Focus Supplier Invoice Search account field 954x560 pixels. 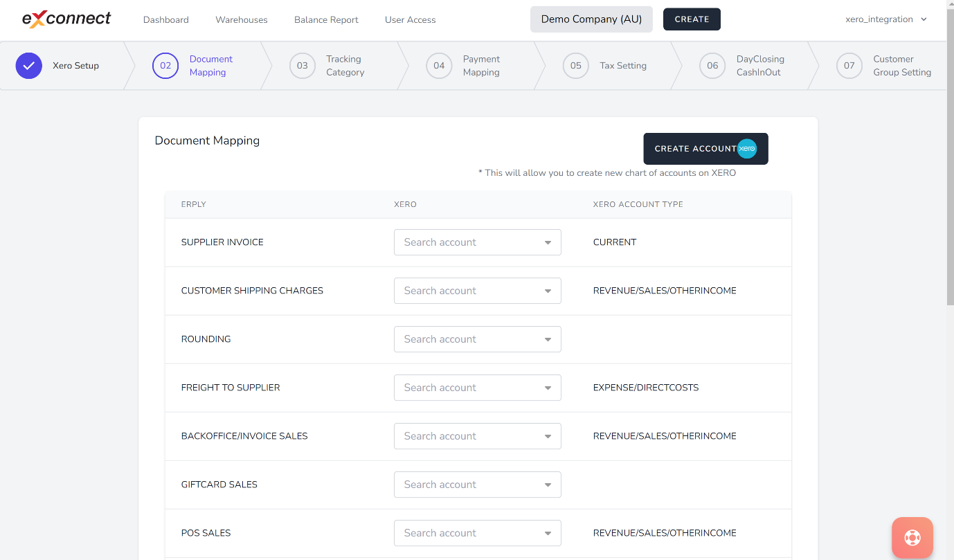pos(478,242)
